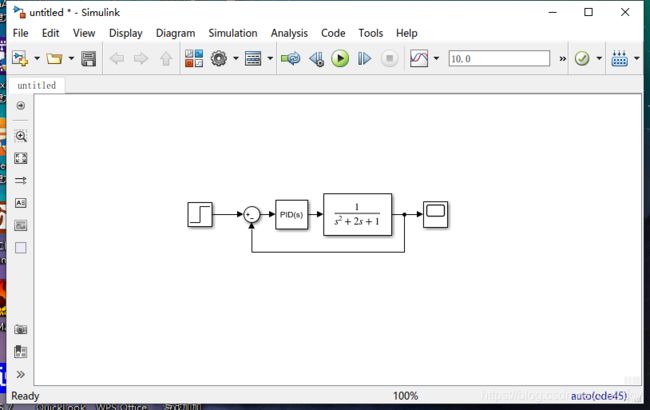This screenshot has width=650, height=410.
Task: Expand the palette with bottom double chevron
Action: tap(20, 374)
